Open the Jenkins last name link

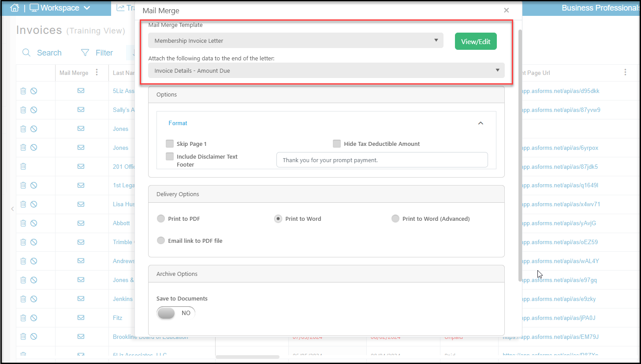click(x=123, y=299)
